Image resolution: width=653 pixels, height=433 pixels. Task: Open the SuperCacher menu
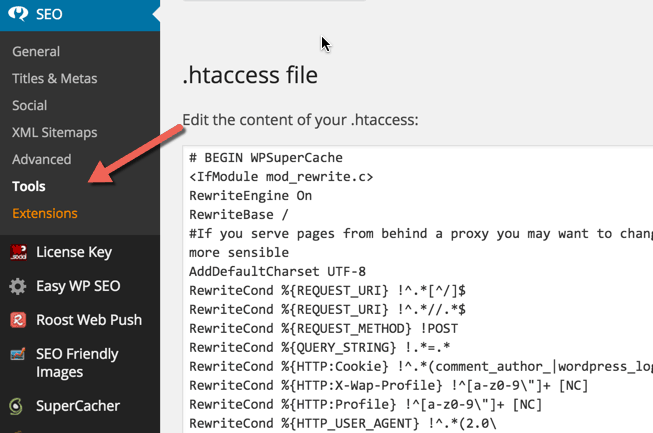[78, 406]
